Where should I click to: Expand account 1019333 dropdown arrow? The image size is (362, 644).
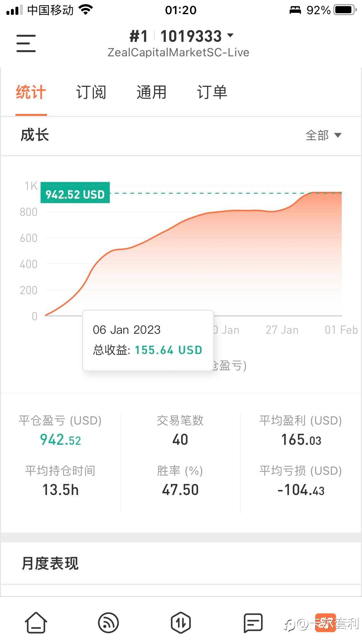(x=230, y=35)
